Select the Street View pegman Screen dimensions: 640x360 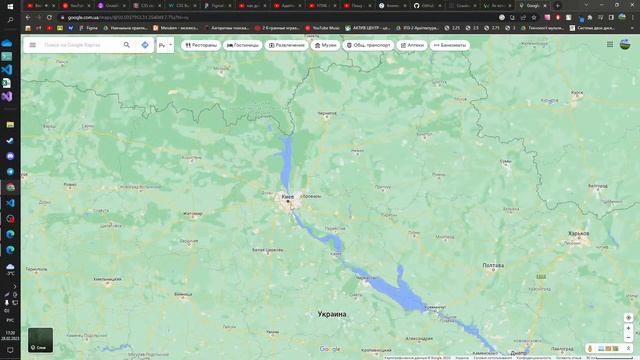(590, 348)
